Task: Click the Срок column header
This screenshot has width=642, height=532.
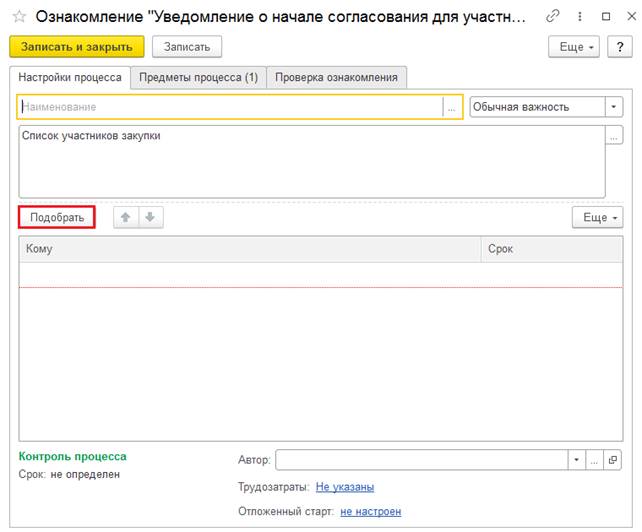Action: point(552,249)
